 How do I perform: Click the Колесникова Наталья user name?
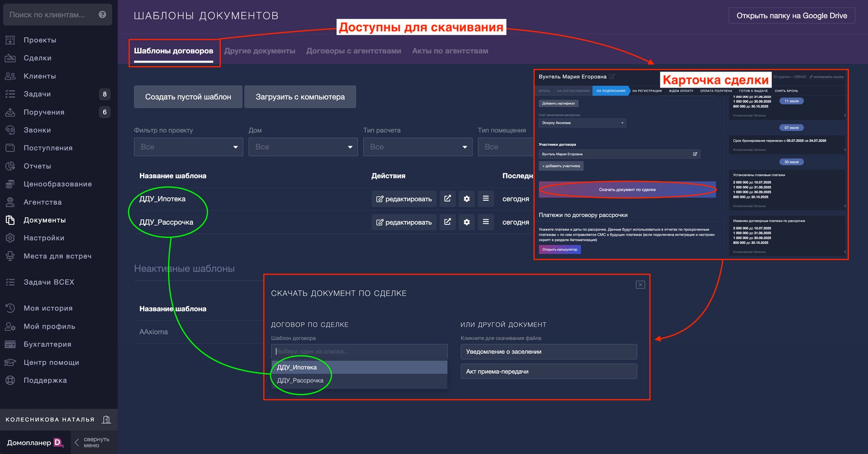tap(50, 419)
